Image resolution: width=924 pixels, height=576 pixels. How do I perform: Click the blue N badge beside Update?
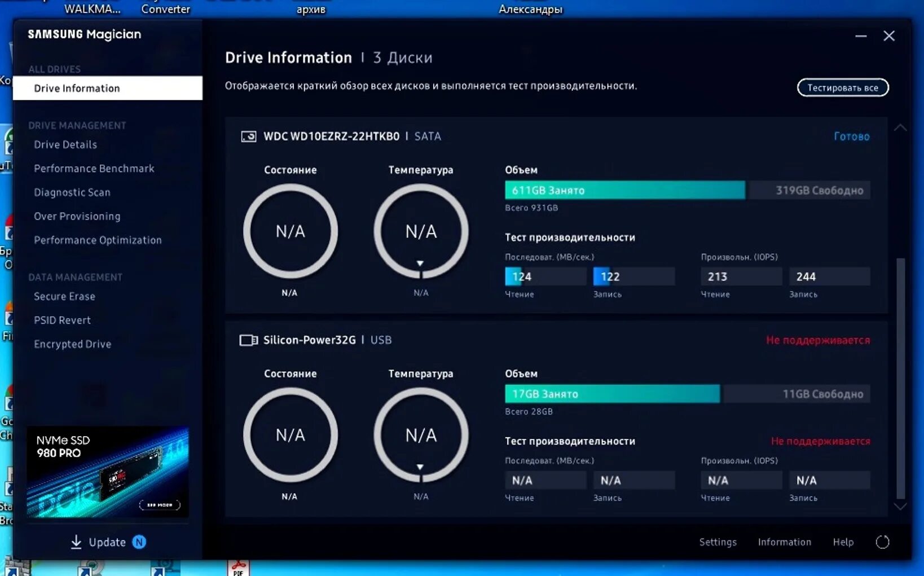[x=139, y=542]
